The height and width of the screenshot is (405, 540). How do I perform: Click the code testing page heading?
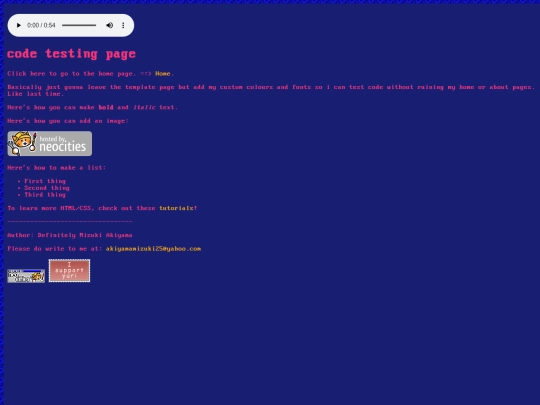click(x=71, y=54)
